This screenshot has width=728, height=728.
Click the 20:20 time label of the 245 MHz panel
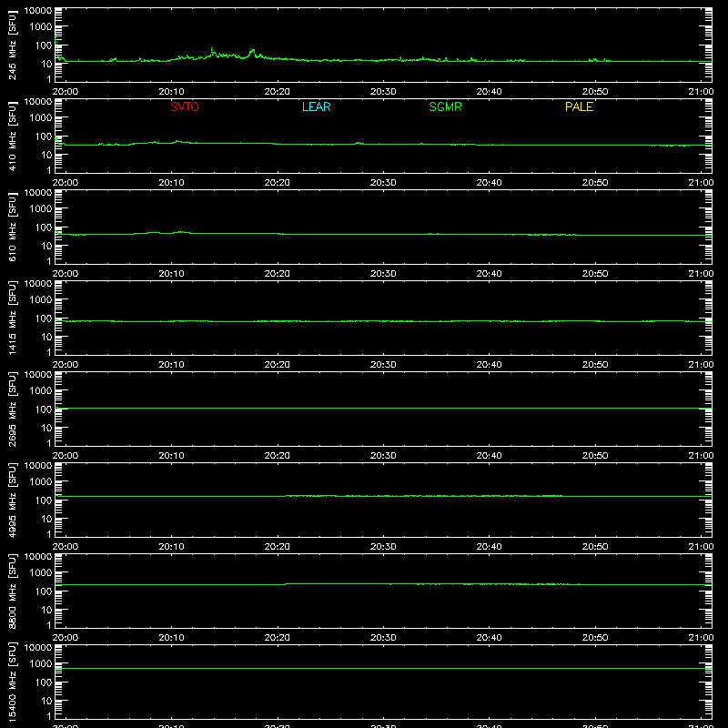pyautogui.click(x=278, y=92)
